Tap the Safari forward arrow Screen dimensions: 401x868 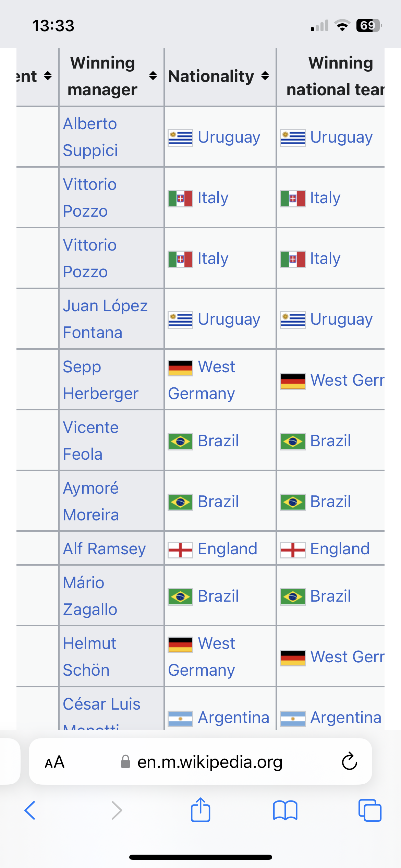[x=117, y=810]
